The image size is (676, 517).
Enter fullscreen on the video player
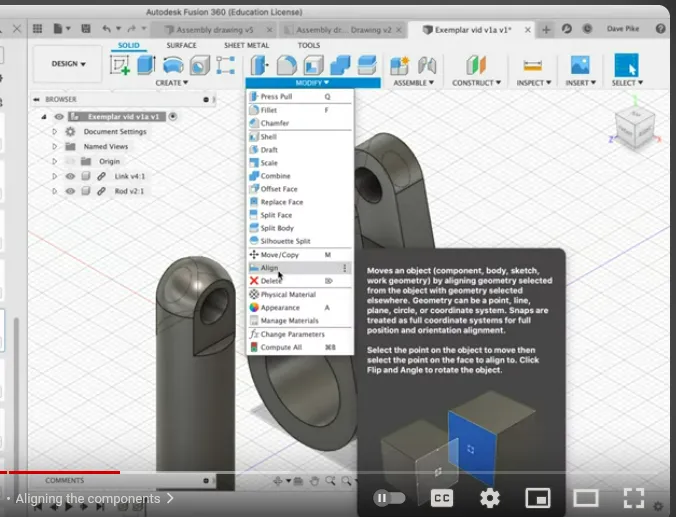point(634,497)
